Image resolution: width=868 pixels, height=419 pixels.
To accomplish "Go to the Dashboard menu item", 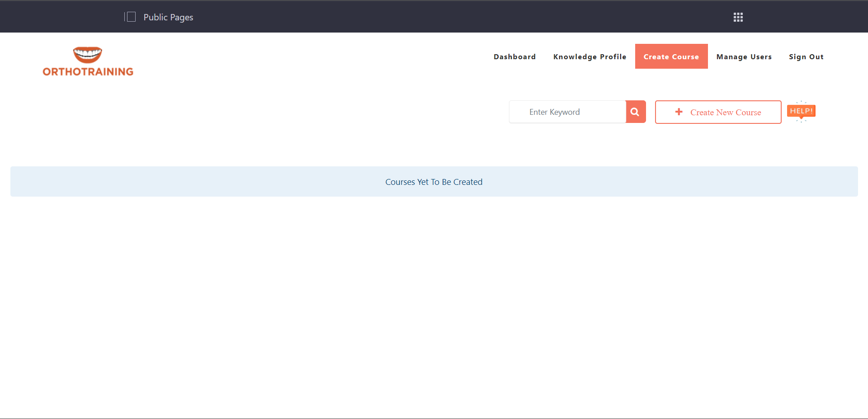I will click(x=514, y=57).
